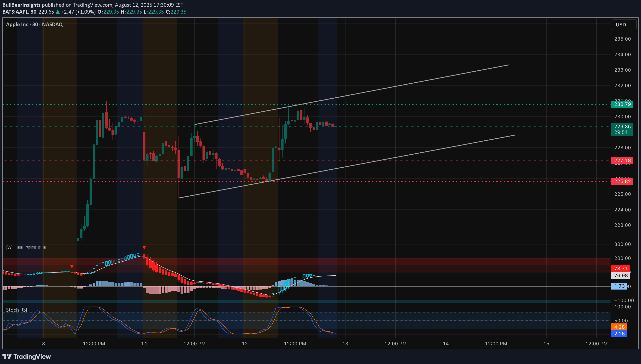Click the 1.73 histogram value label
The height and width of the screenshot is (364, 641).
pyautogui.click(x=619, y=286)
